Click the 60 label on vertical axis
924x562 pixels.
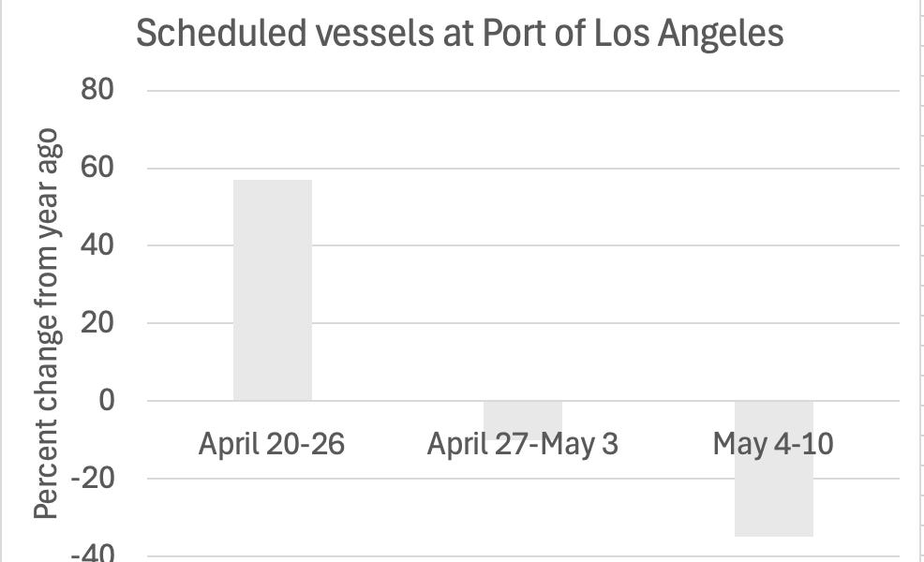coord(97,169)
